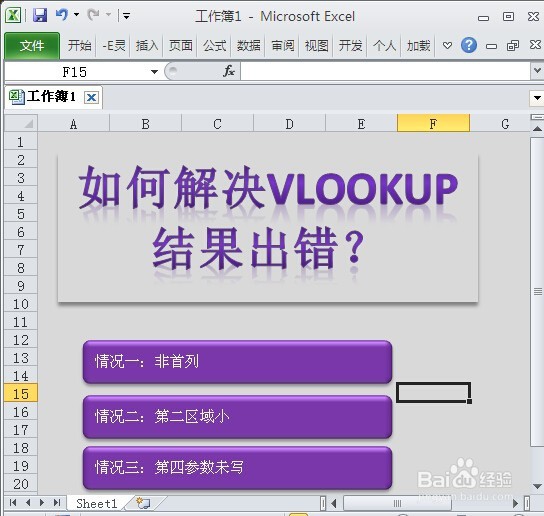
Task: Switch to the 公式 ribbon tab
Action: pyautogui.click(x=214, y=45)
